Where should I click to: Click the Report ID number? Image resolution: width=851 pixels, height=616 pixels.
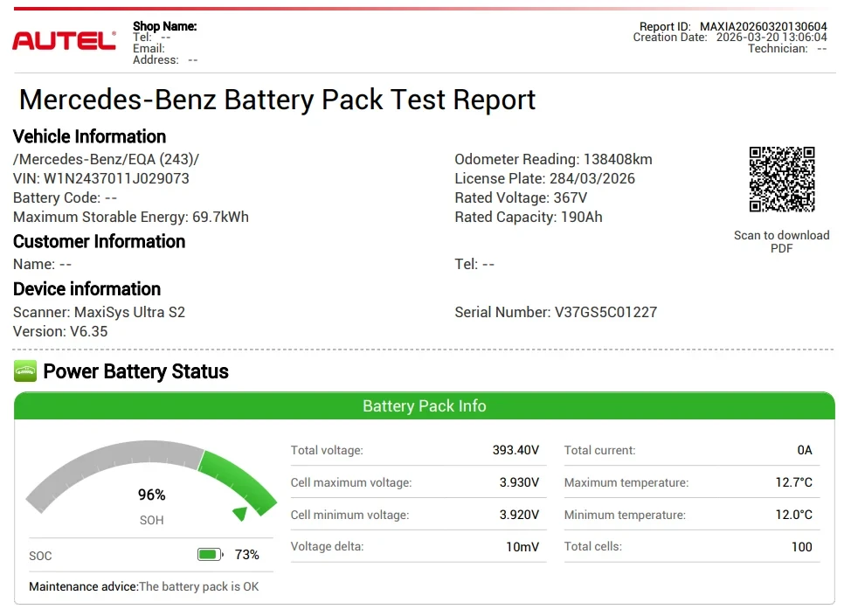(763, 26)
